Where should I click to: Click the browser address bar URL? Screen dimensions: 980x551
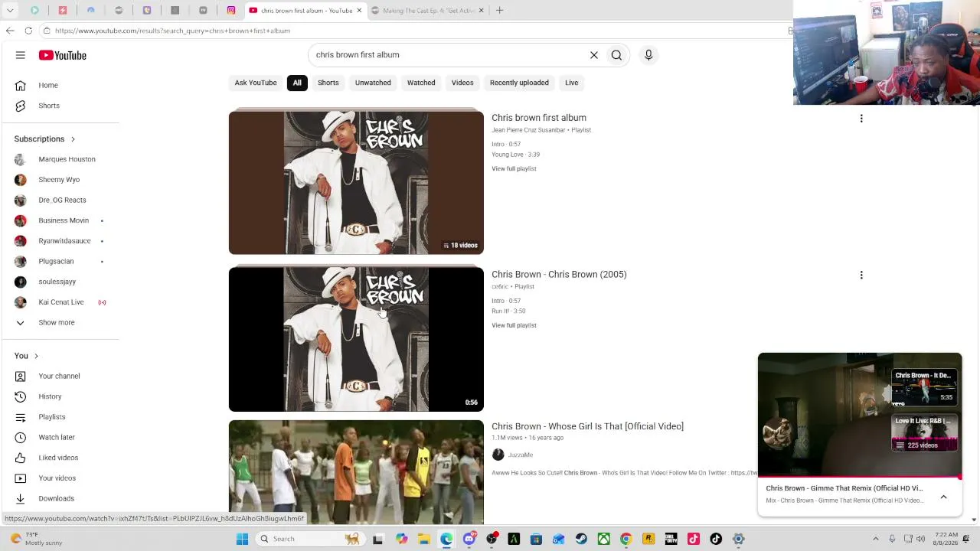tap(172, 31)
